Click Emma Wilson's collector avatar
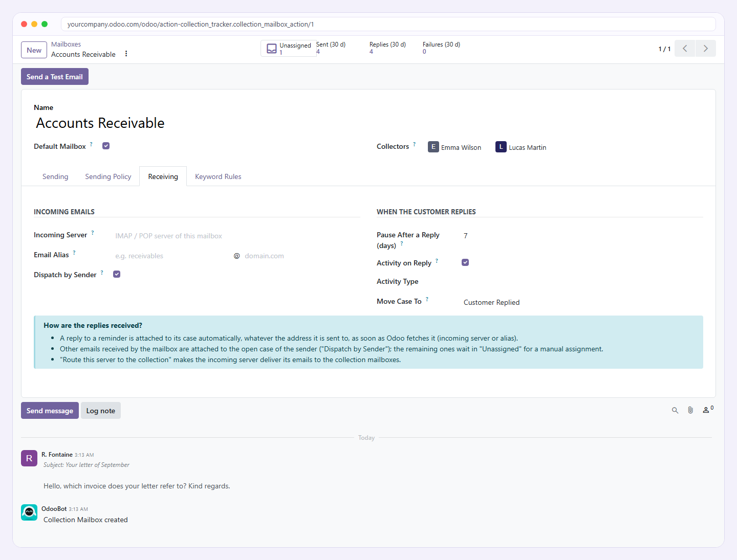Screen dimensions: 737x560 click(433, 147)
